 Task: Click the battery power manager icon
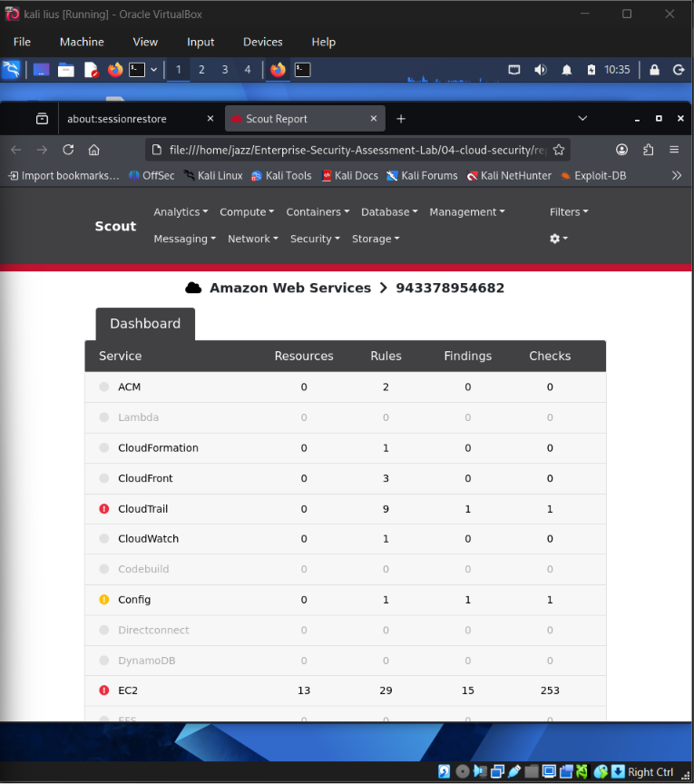point(591,70)
